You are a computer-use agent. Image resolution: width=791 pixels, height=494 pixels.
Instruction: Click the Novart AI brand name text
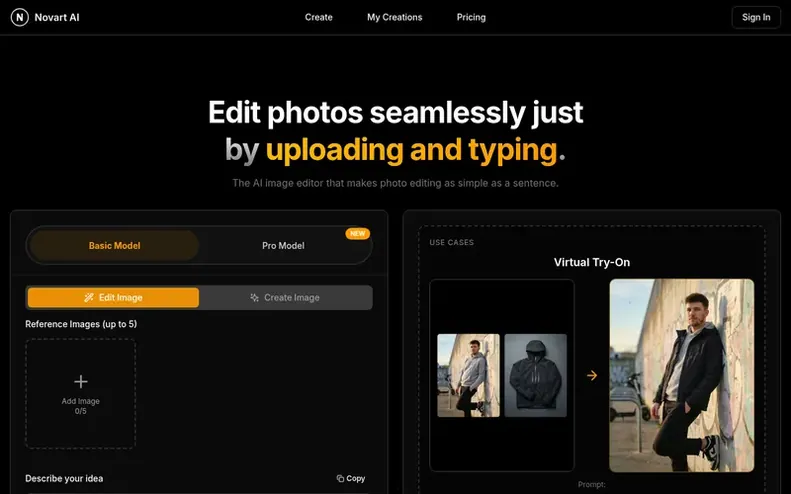[x=57, y=17]
